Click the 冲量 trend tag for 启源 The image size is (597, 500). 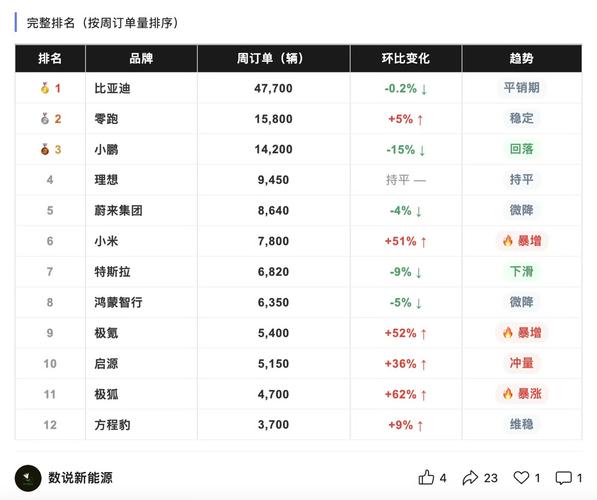click(x=522, y=363)
